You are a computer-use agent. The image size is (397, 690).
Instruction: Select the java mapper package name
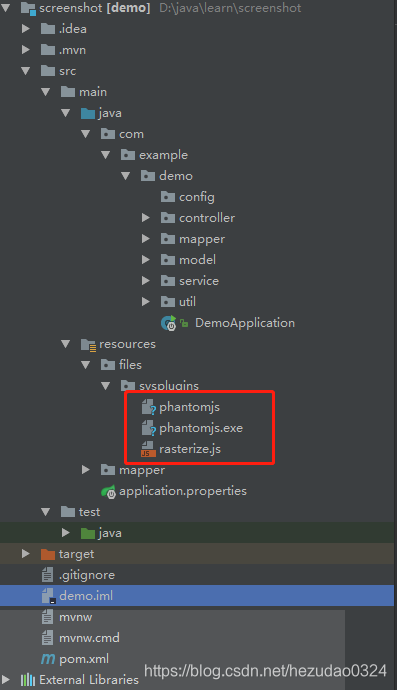pyautogui.click(x=202, y=239)
